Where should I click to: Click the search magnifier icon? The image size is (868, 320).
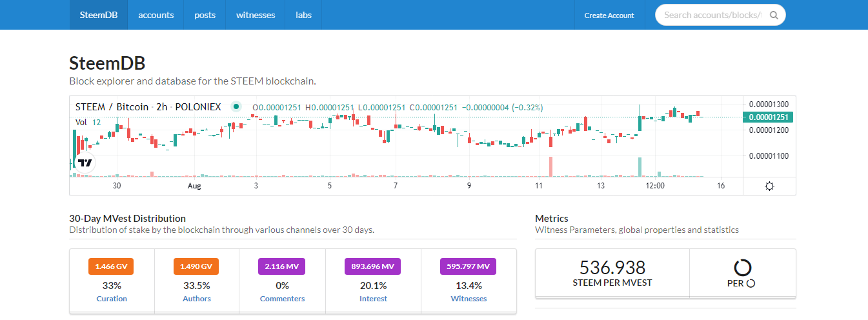click(774, 15)
